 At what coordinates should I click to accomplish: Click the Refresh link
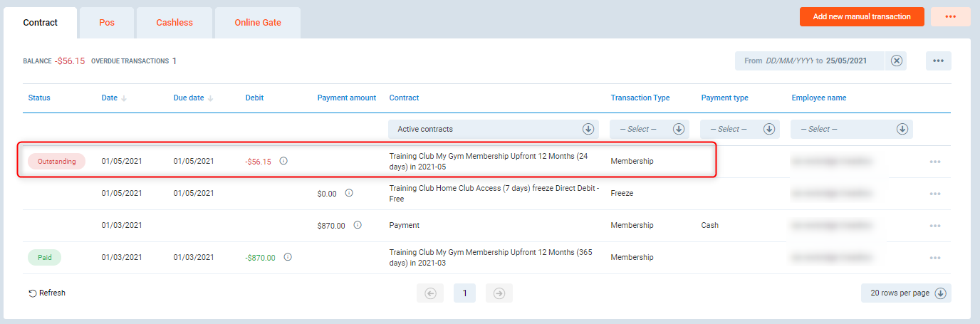[x=47, y=293]
